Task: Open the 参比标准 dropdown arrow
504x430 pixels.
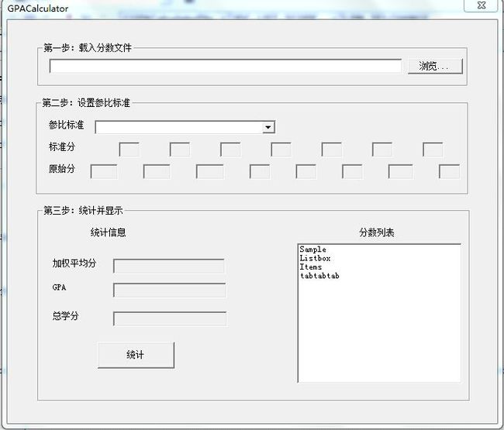Action: coord(268,127)
